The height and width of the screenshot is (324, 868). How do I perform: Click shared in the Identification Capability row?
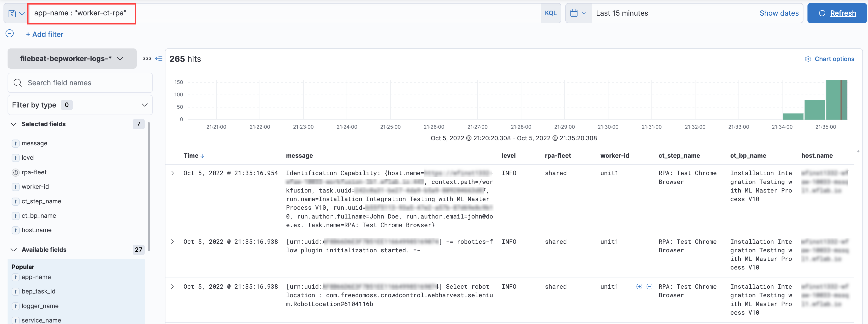click(x=556, y=173)
